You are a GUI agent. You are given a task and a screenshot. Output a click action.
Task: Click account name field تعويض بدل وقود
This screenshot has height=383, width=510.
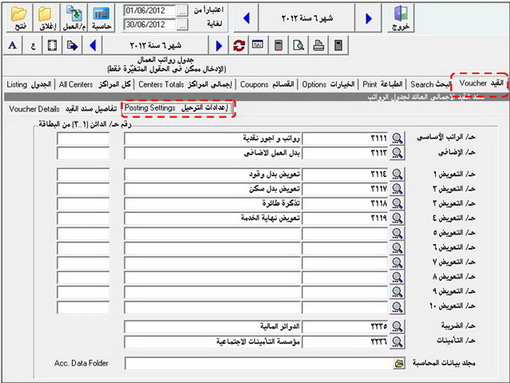213,174
